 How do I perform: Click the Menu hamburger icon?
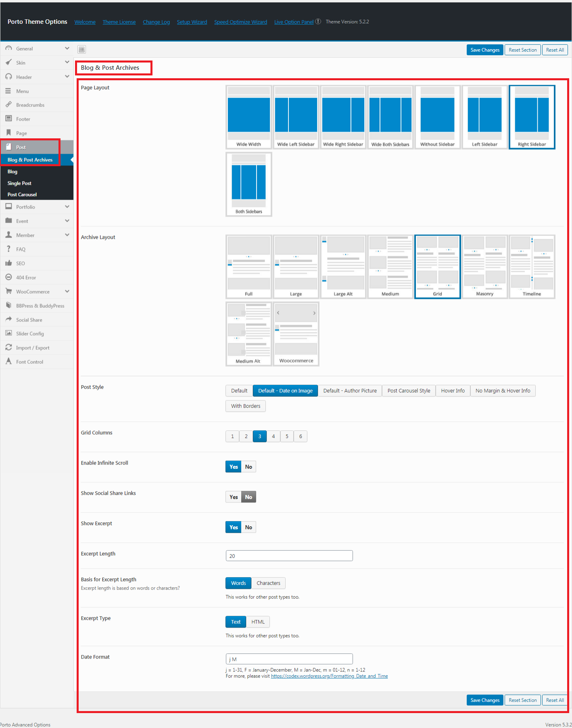coord(8,91)
